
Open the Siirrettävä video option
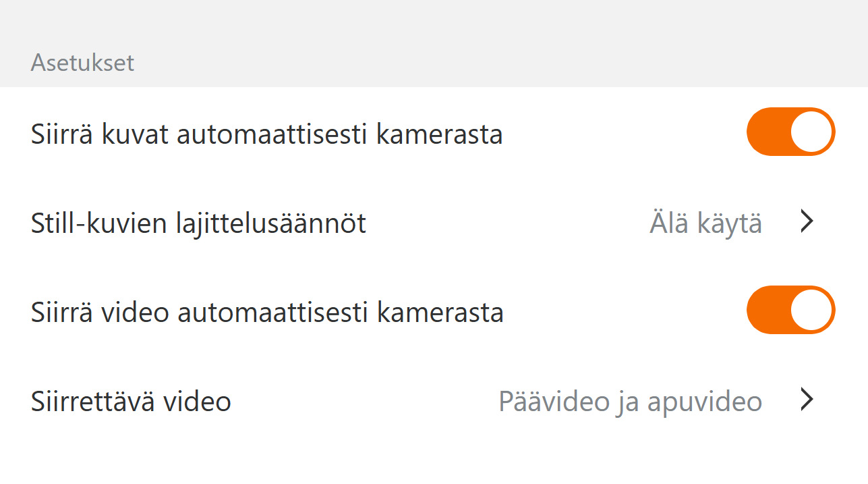131,402
